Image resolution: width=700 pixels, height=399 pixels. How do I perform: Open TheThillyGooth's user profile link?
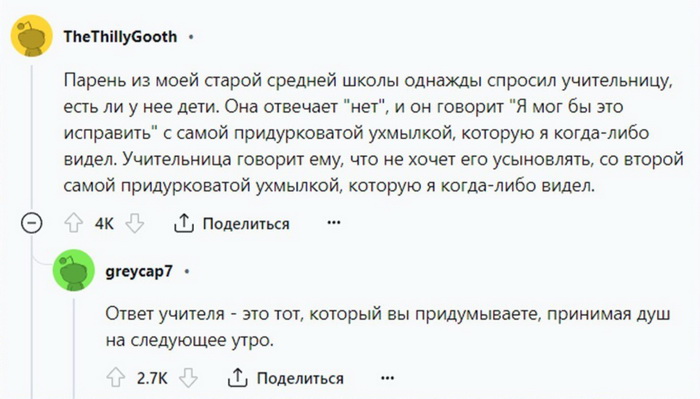click(x=120, y=37)
